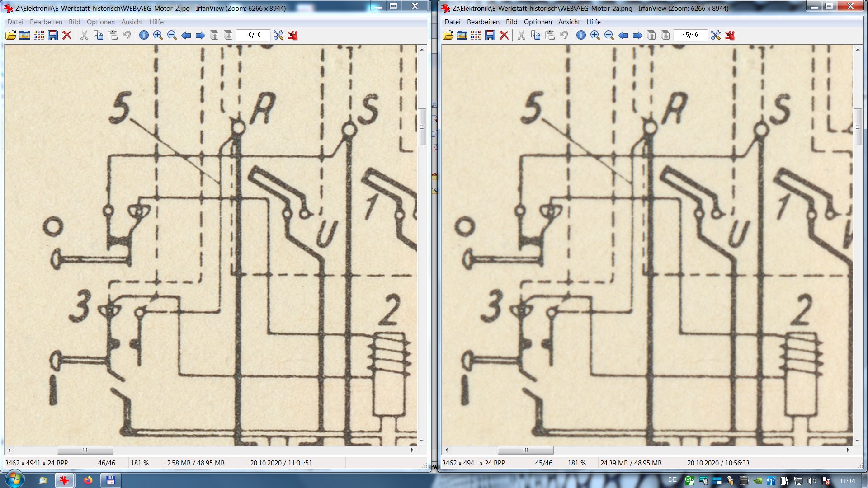
Task: Open Optionen menu in right window
Action: click(x=538, y=22)
